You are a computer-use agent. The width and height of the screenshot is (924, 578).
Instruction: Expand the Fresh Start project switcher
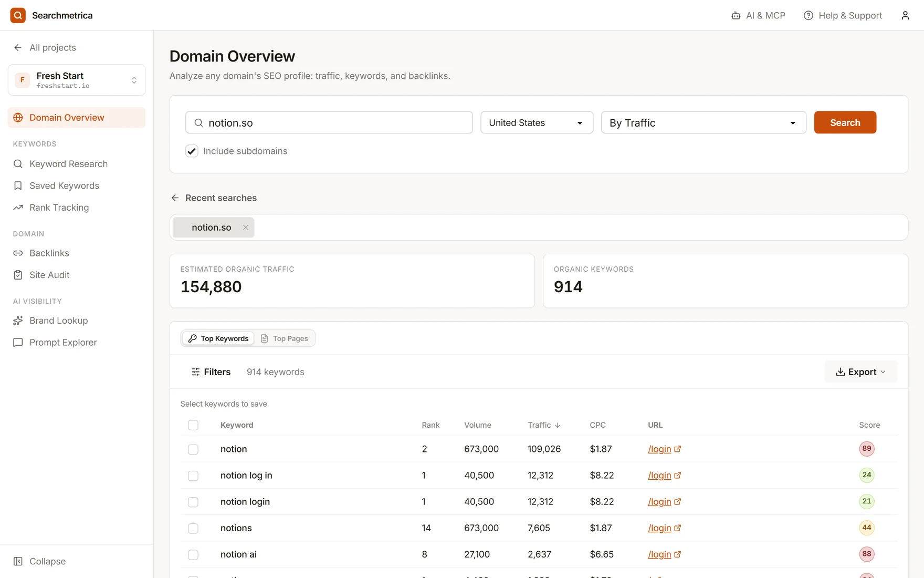click(77, 80)
